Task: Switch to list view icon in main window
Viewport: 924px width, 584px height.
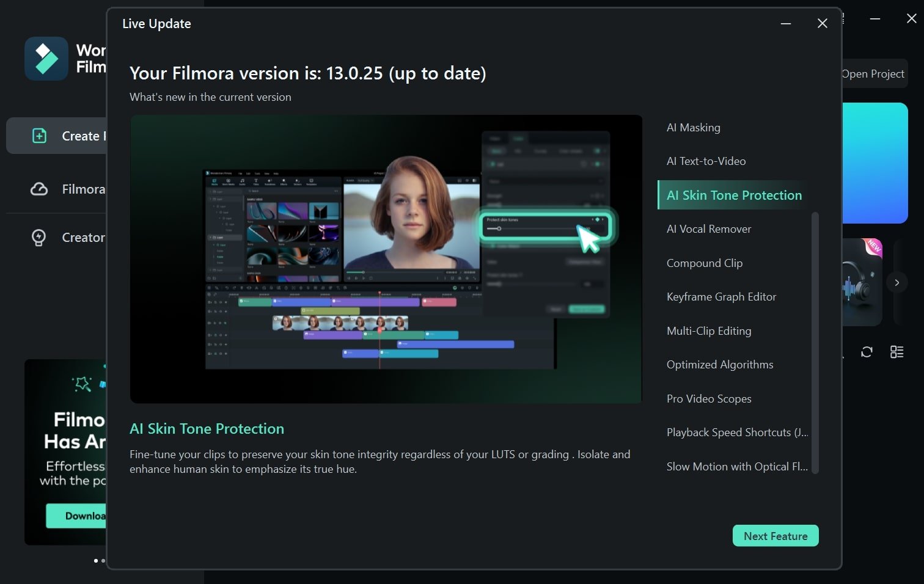Action: click(x=897, y=352)
